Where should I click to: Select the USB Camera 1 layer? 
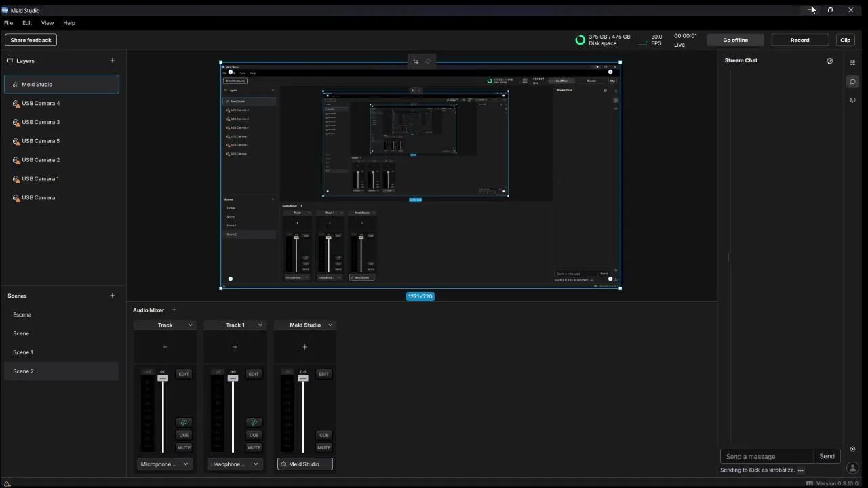[62, 179]
